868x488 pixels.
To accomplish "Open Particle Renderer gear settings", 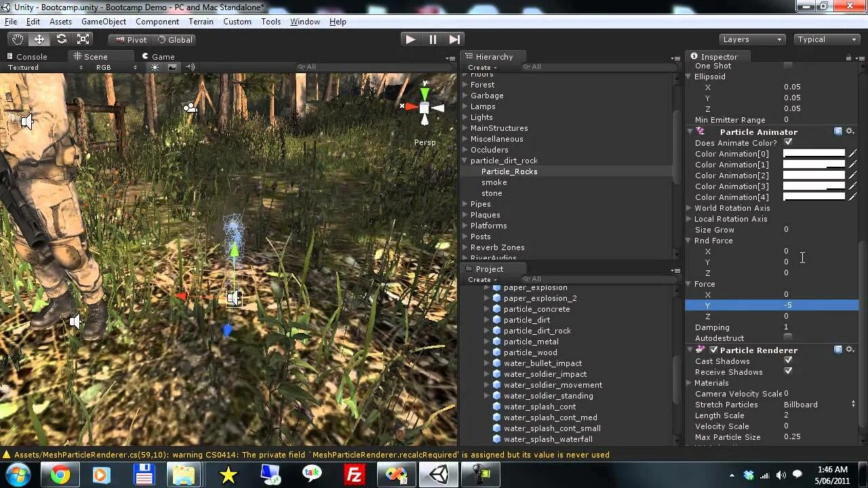I will [x=850, y=350].
